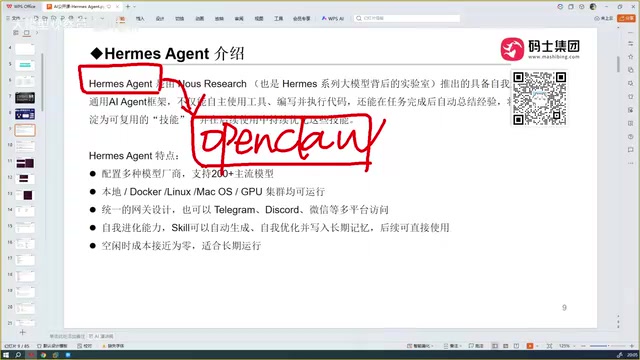
Task: Click 默认设计模板 in status bar
Action: click(x=52, y=346)
